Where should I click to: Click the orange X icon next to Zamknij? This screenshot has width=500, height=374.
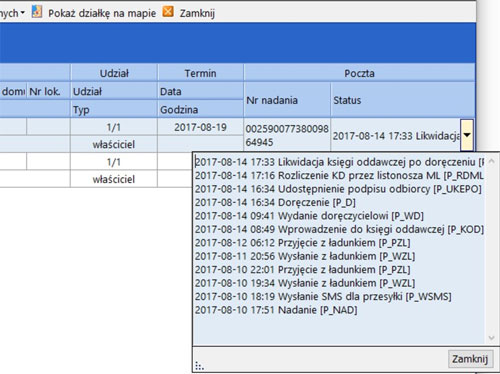[168, 12]
